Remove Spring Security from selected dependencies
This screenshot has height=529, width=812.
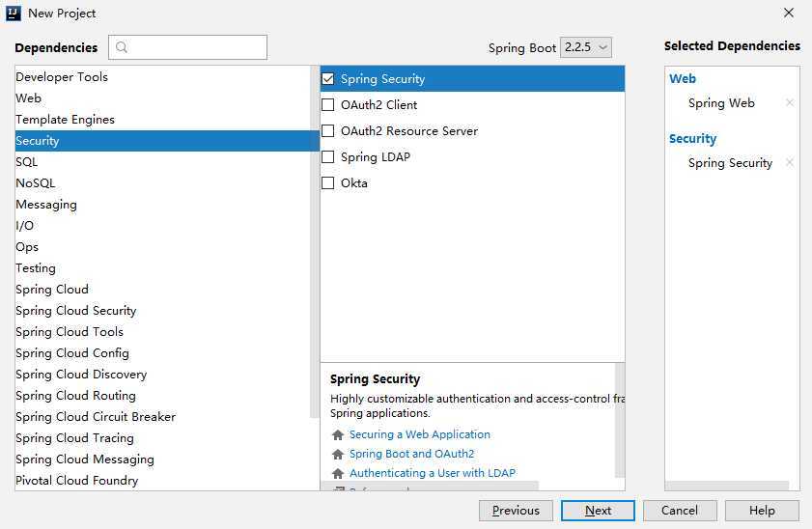789,162
